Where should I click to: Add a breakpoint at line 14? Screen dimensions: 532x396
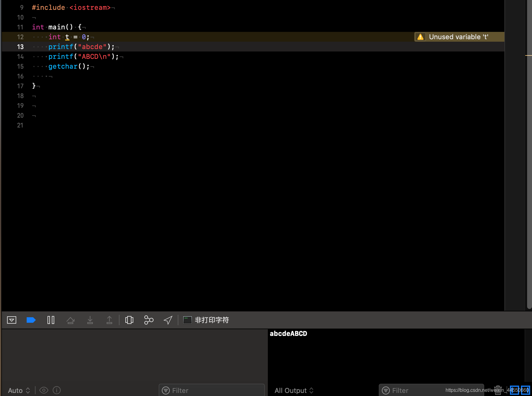point(20,56)
